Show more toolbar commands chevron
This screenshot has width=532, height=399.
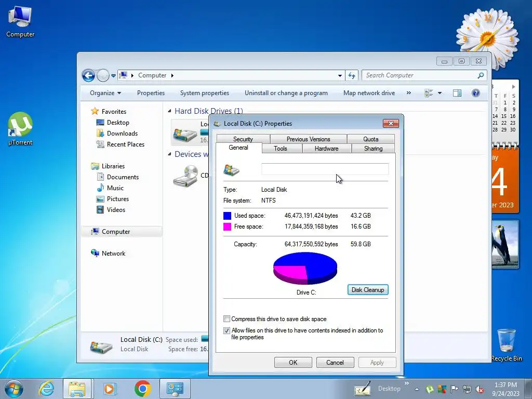[x=409, y=92]
